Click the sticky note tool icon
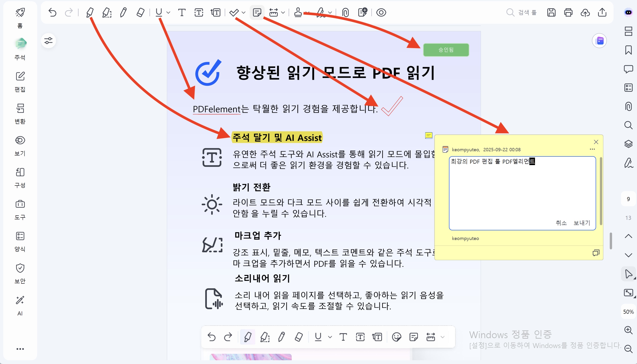 [x=257, y=12]
